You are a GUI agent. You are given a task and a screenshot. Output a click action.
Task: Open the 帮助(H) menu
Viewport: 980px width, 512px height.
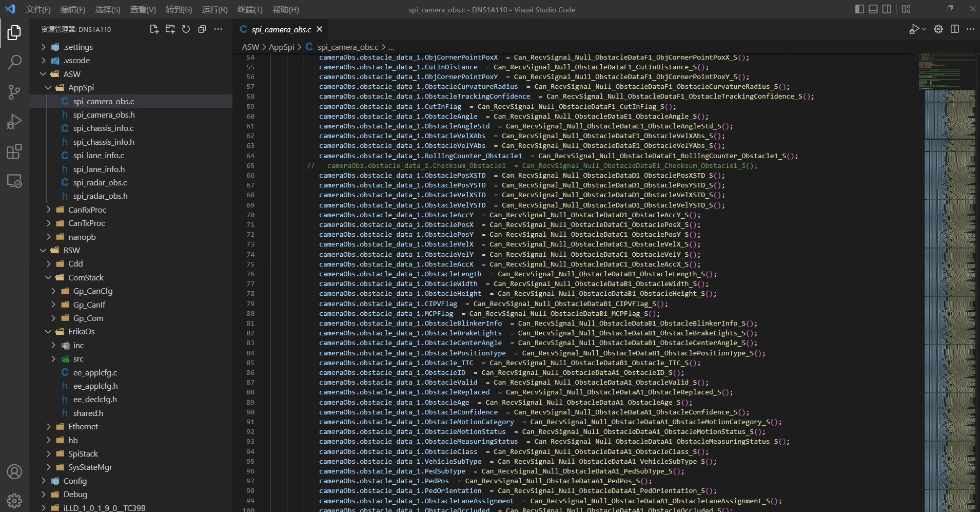click(286, 9)
